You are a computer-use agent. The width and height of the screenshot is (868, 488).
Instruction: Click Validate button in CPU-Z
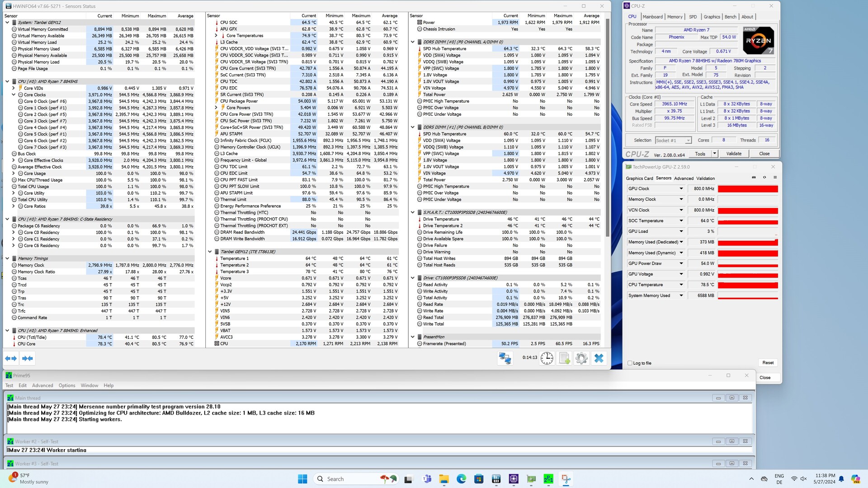tap(734, 154)
